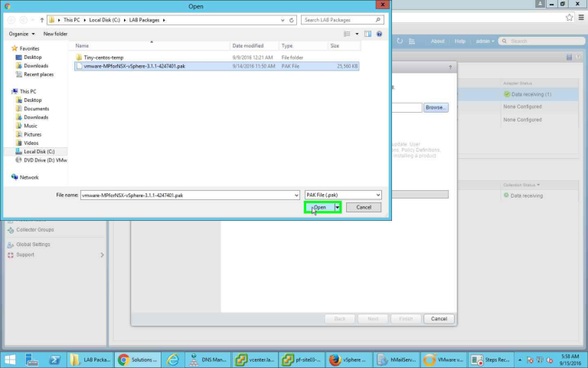This screenshot has height=368, width=588.
Task: Select Favorites in navigation pane
Action: click(x=29, y=48)
